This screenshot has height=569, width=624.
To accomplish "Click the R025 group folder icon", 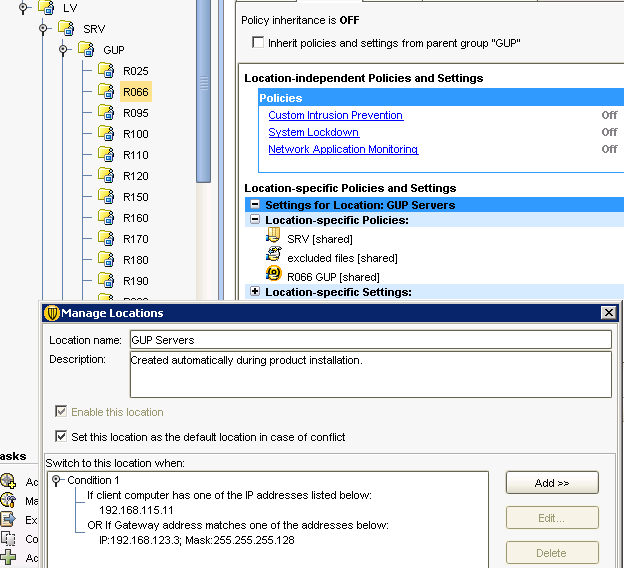I will (x=106, y=70).
